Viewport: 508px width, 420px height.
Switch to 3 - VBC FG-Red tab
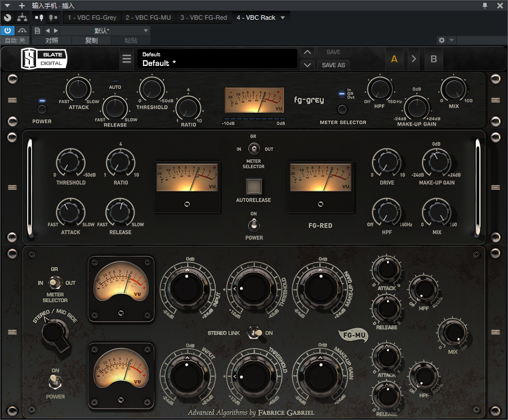204,17
